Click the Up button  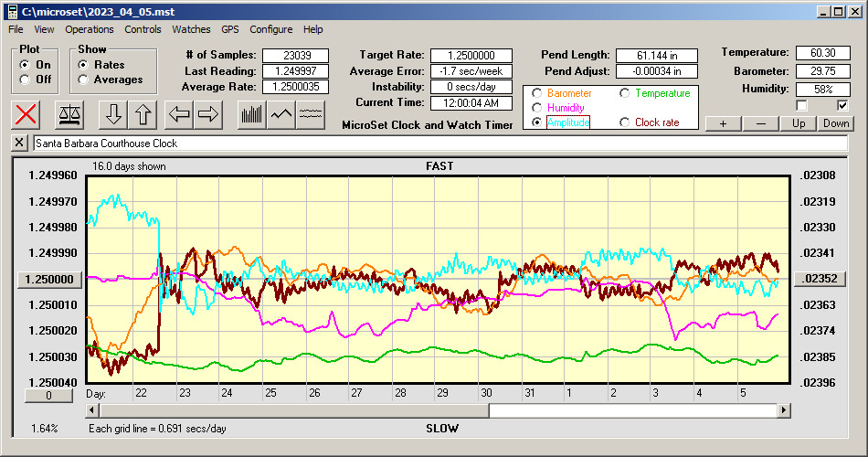pos(799,123)
